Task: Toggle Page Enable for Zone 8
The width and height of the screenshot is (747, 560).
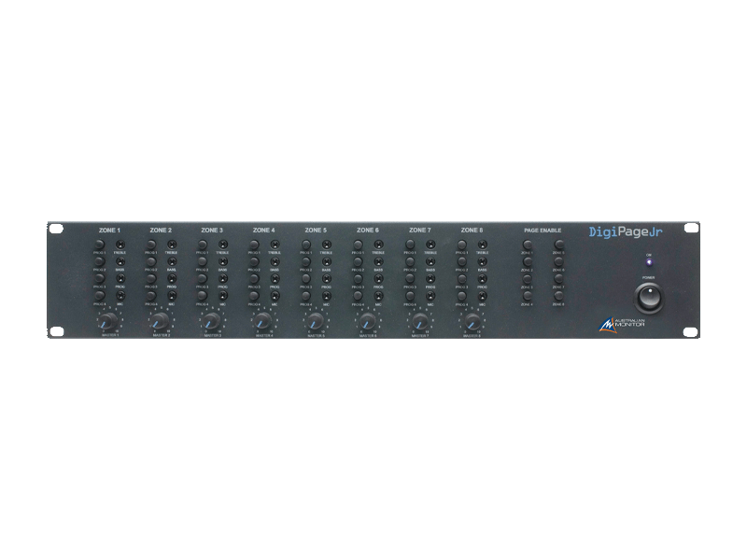Action: (x=558, y=297)
